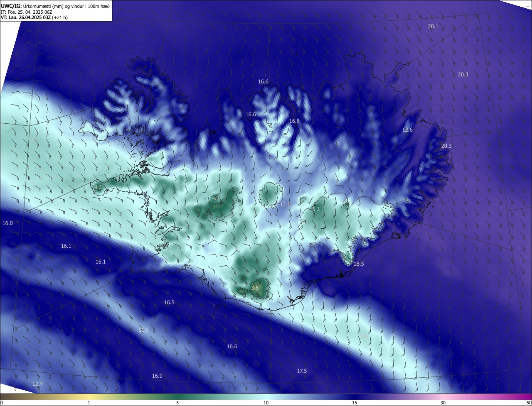
Task: Select the 17.5 value label
Action: (302, 371)
